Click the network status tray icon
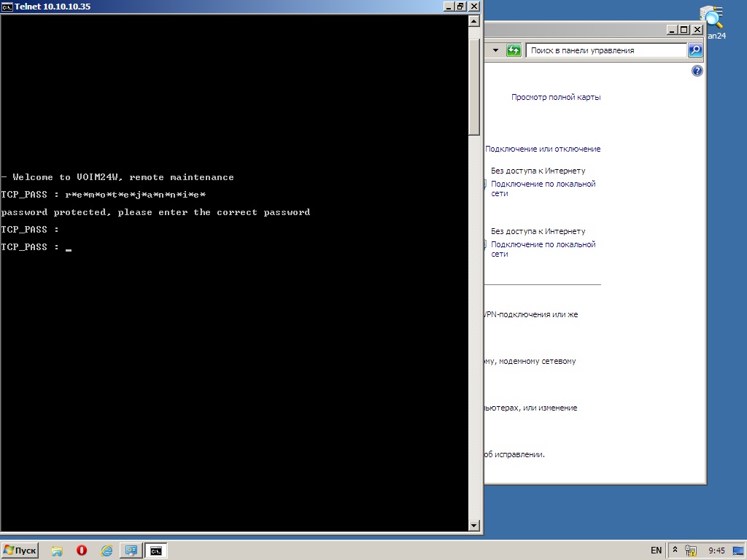This screenshot has width=747, height=560. (x=690, y=551)
